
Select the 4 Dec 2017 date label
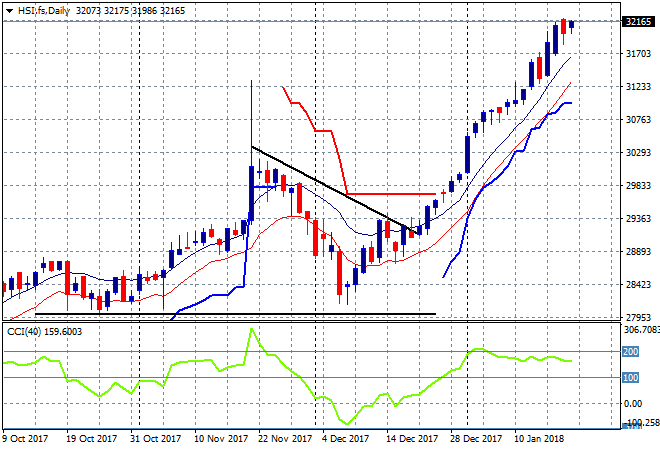(x=346, y=438)
